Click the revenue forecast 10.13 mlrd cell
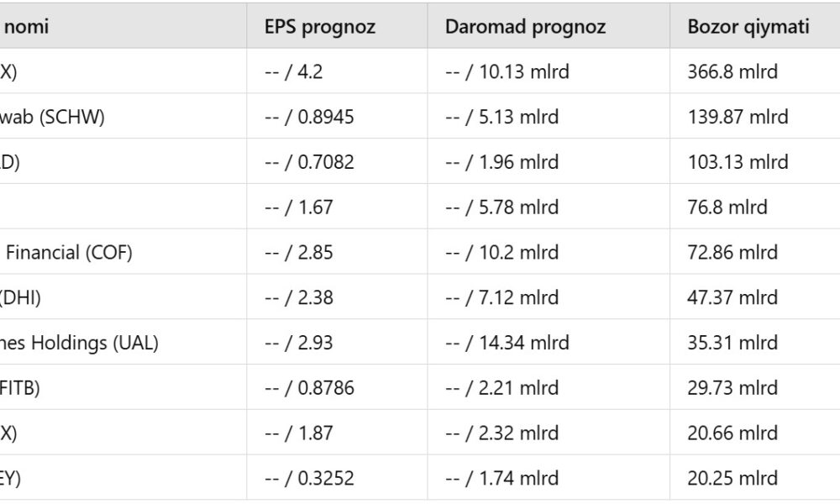This screenshot has height=504, width=840. [x=507, y=72]
